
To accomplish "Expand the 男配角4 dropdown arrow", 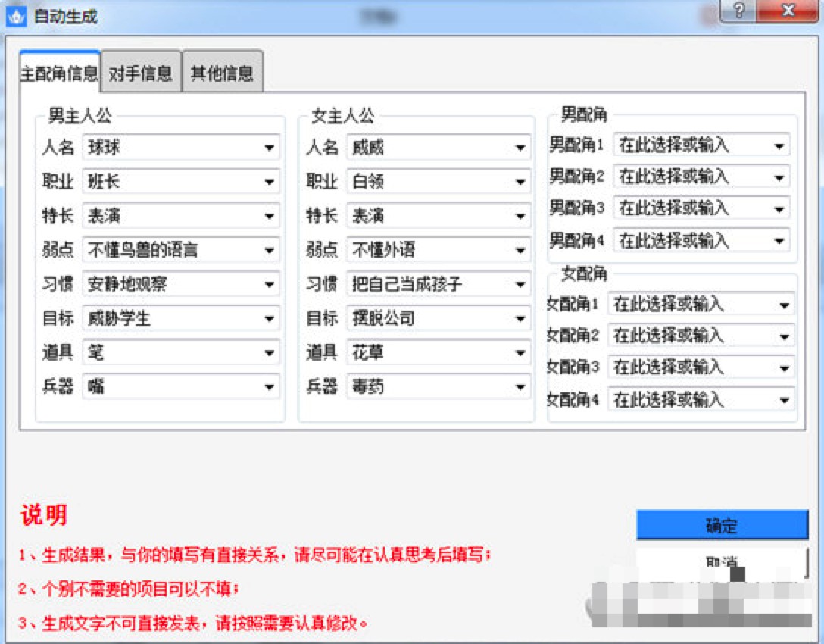I will coord(779,241).
